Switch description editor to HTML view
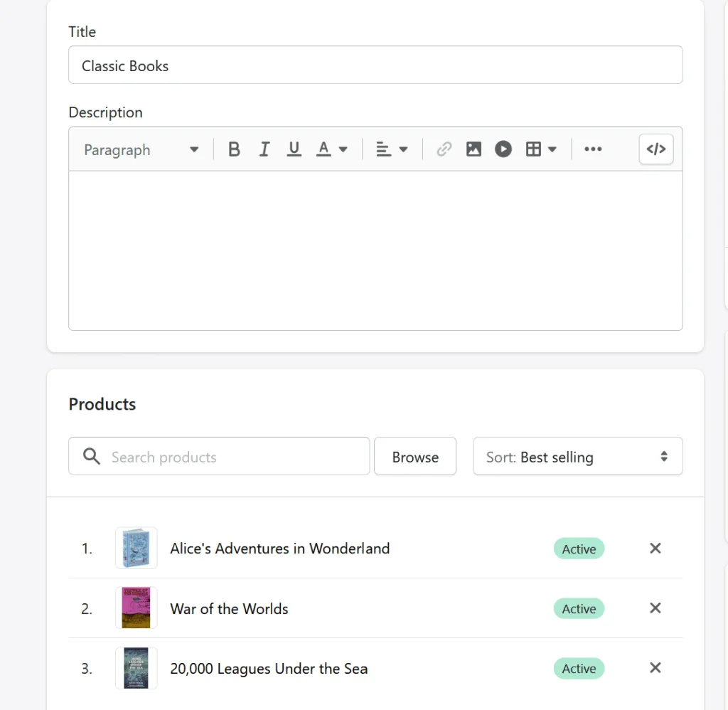Screen dimensions: 728x710 [655, 149]
